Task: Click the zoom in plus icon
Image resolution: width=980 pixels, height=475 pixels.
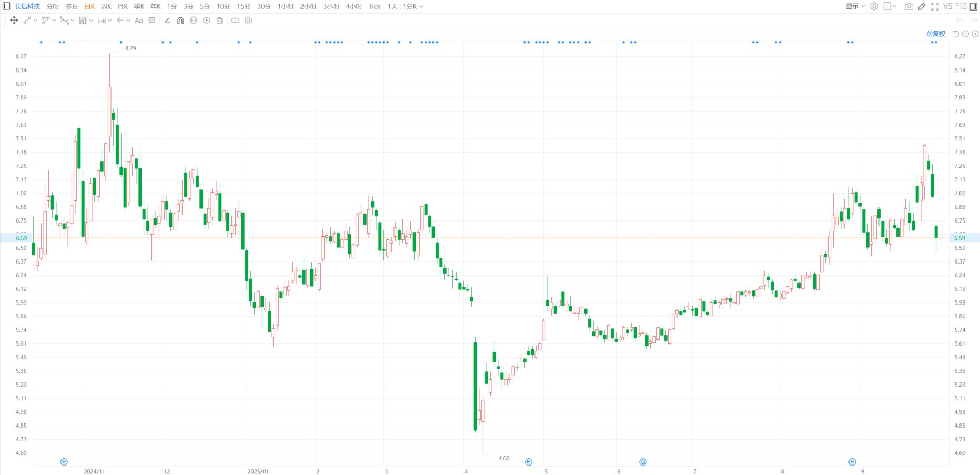Action: [x=975, y=34]
